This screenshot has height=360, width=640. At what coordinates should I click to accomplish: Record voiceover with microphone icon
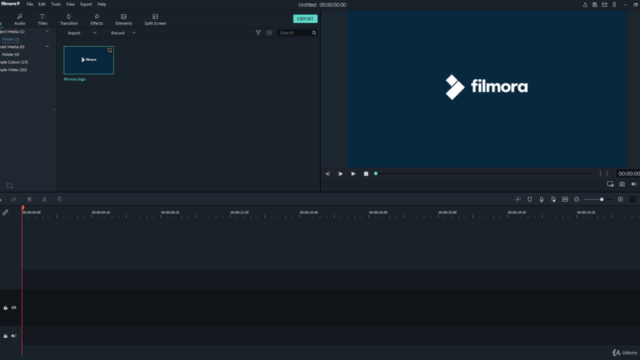(542, 199)
